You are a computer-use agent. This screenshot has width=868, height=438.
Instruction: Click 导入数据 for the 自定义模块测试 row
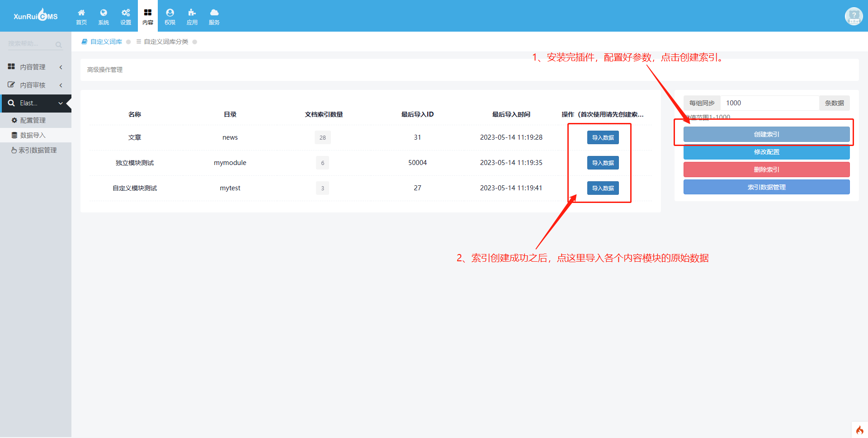(603, 188)
